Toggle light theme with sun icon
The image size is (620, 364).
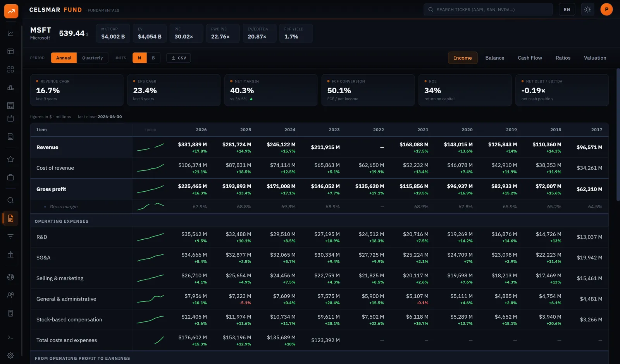pos(587,10)
